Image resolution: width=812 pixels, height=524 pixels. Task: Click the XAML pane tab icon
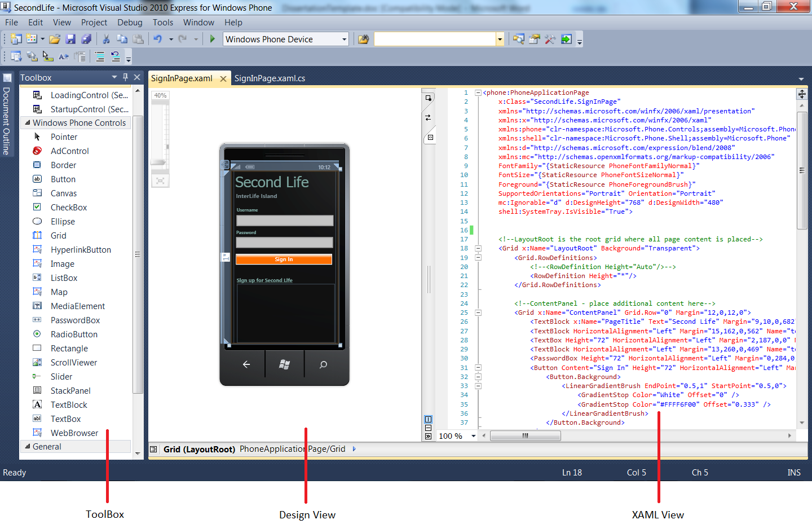pos(430,137)
